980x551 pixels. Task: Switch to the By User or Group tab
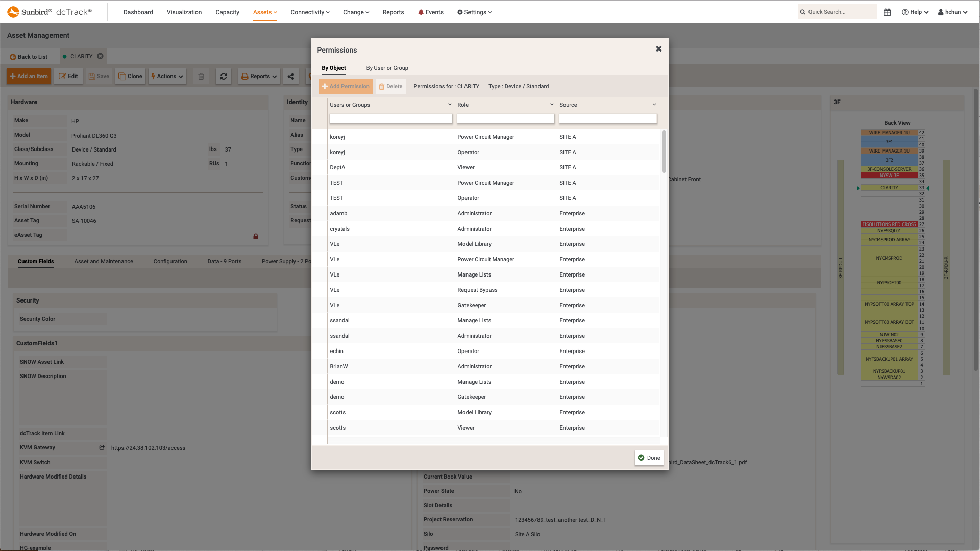coord(387,67)
